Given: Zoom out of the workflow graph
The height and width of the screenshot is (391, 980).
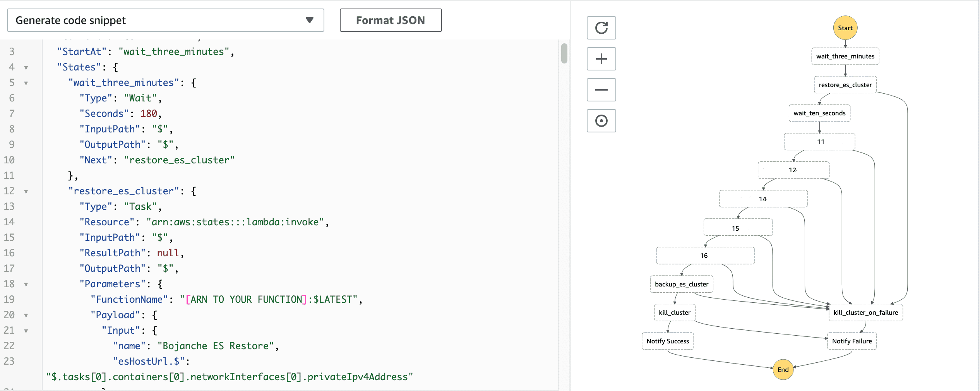Looking at the screenshot, I should pos(601,90).
